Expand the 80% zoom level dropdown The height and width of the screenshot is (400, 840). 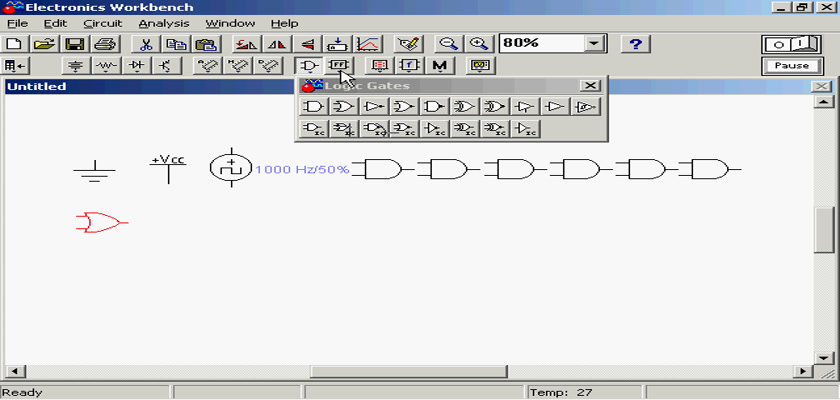(595, 44)
